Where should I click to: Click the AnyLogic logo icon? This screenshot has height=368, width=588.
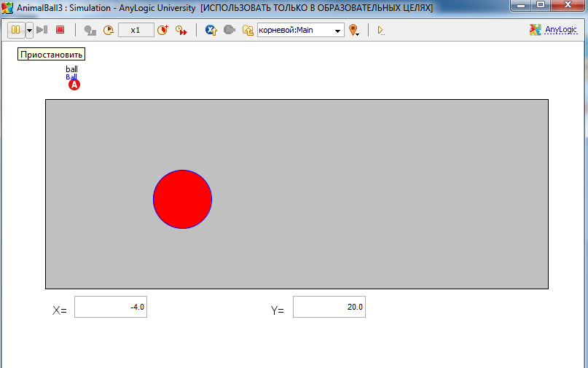coord(535,30)
